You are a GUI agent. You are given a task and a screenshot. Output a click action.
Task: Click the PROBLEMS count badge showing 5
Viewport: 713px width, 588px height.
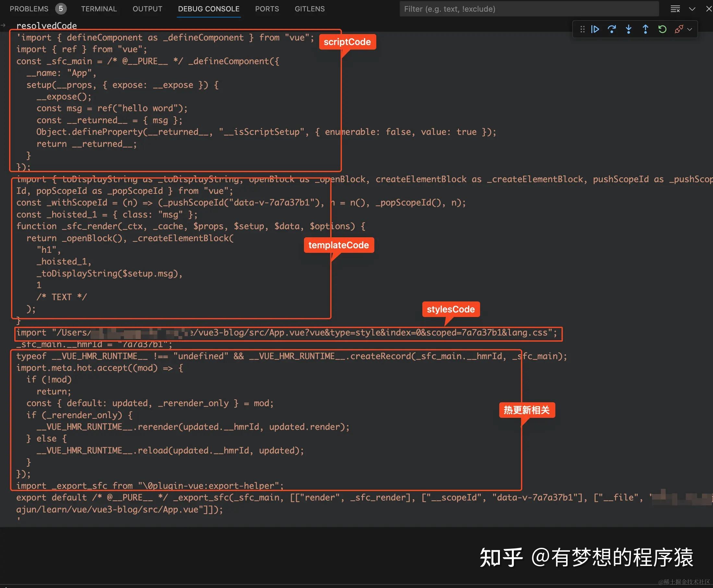coord(61,8)
